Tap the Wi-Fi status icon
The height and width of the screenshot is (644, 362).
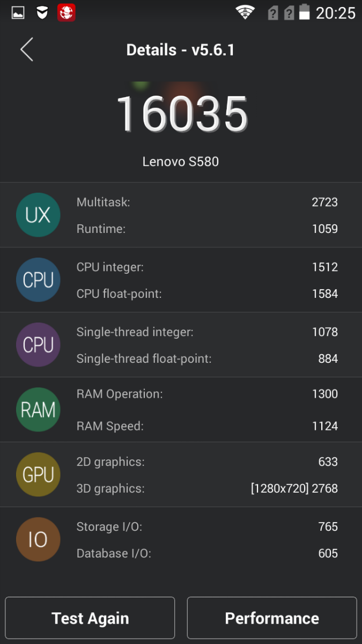coord(245,12)
